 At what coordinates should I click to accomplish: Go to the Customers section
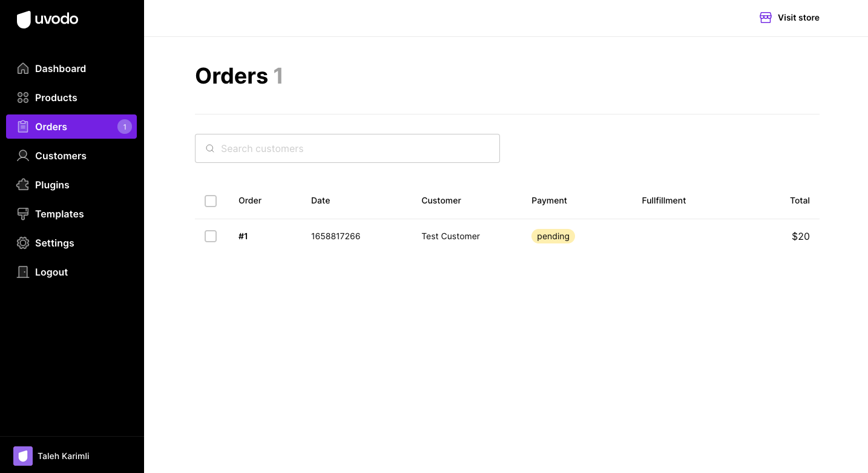[71, 156]
